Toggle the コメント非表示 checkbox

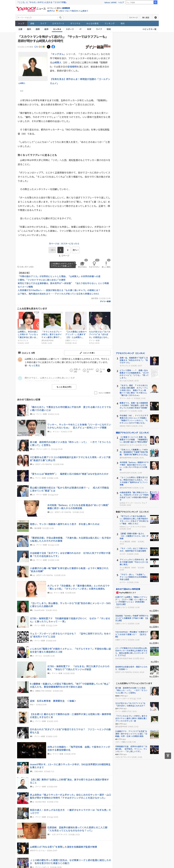96,393
